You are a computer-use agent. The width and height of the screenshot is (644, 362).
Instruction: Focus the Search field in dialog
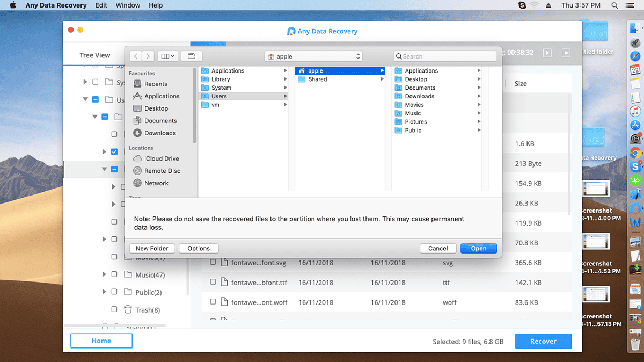click(445, 56)
